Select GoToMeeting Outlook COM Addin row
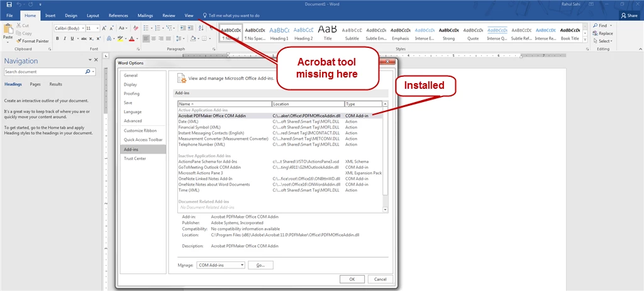Screen dimensions: 644x291 [280, 168]
